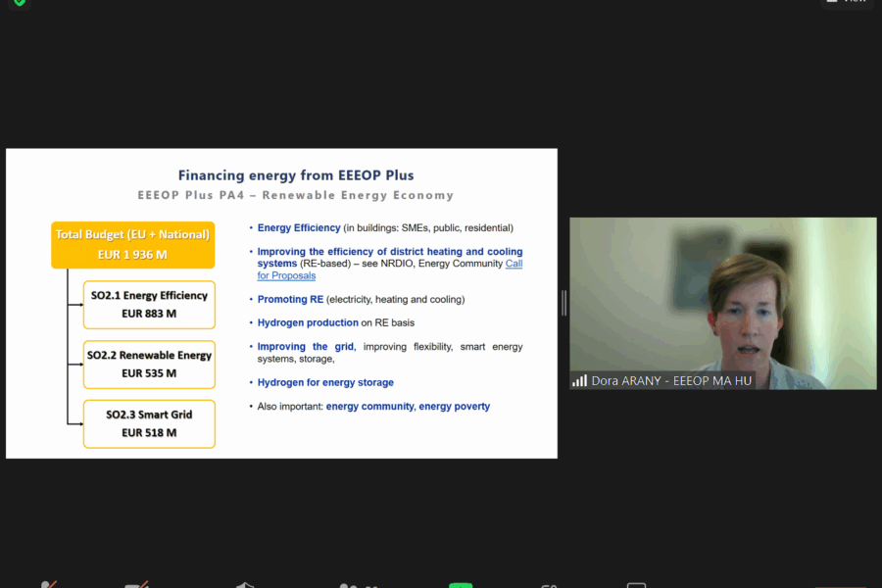Click the Hydrogen for energy storage bullet
Screen dimensions: 882x588
click(x=325, y=382)
